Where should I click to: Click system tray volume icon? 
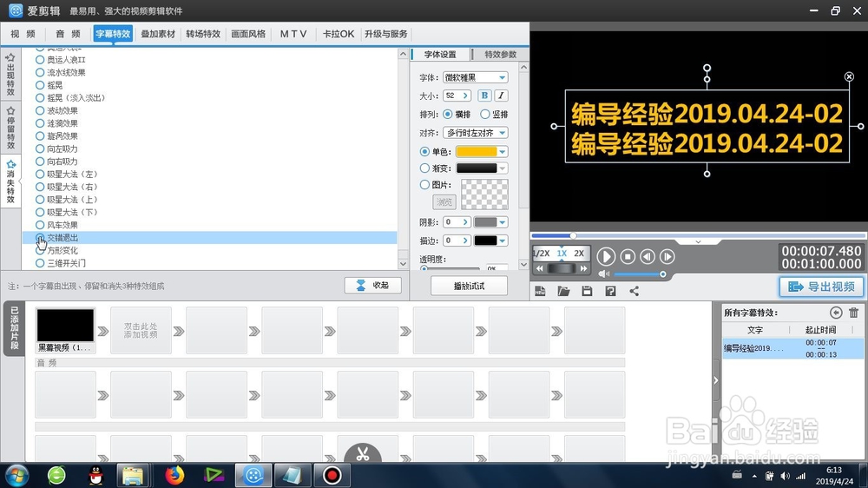(785, 476)
